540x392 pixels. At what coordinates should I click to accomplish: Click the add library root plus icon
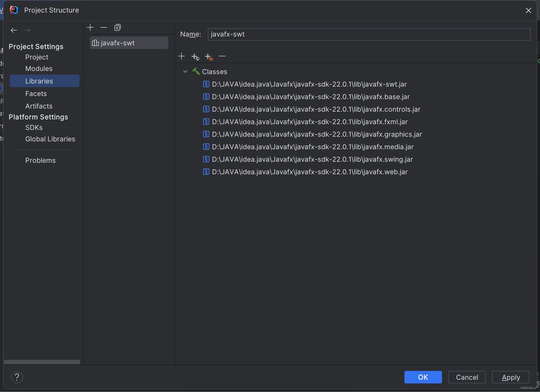[x=181, y=56]
